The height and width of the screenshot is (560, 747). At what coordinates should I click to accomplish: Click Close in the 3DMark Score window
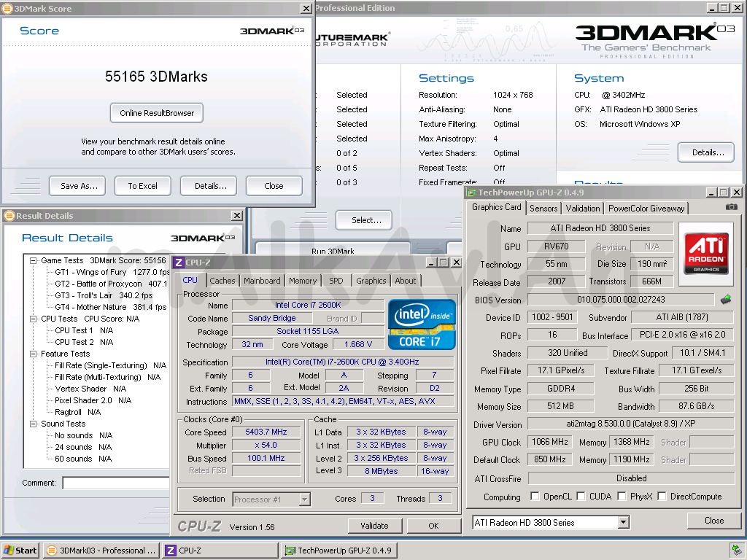point(274,186)
